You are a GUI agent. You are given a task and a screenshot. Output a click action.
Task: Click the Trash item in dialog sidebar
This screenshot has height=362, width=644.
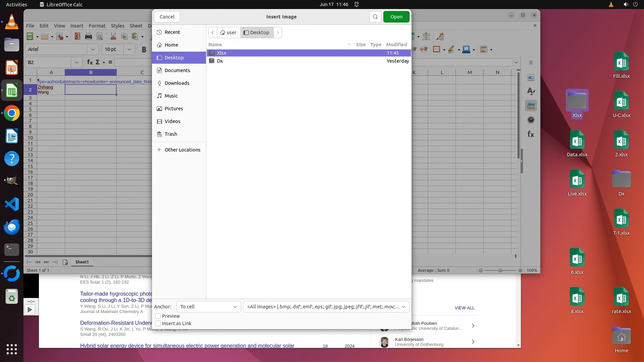171,134
